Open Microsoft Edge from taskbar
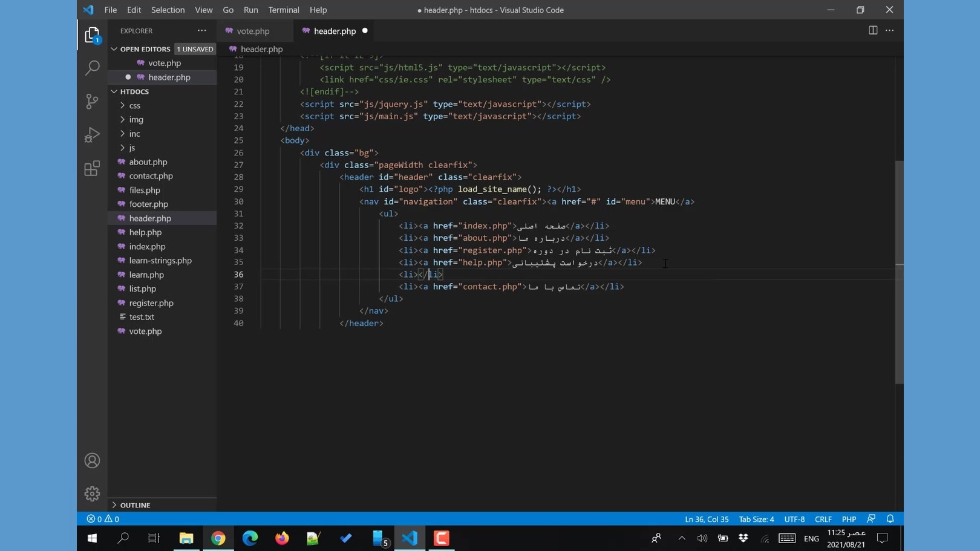 pos(250,538)
